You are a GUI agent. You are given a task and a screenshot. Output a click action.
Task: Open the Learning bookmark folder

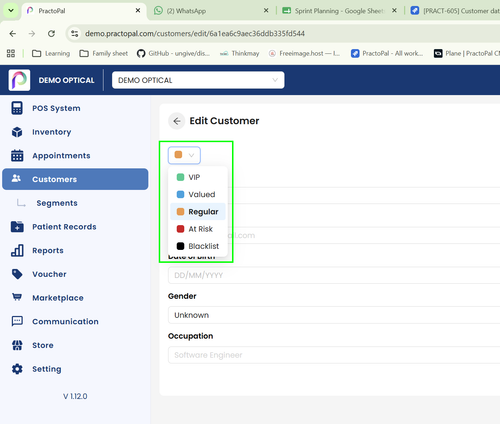point(51,53)
